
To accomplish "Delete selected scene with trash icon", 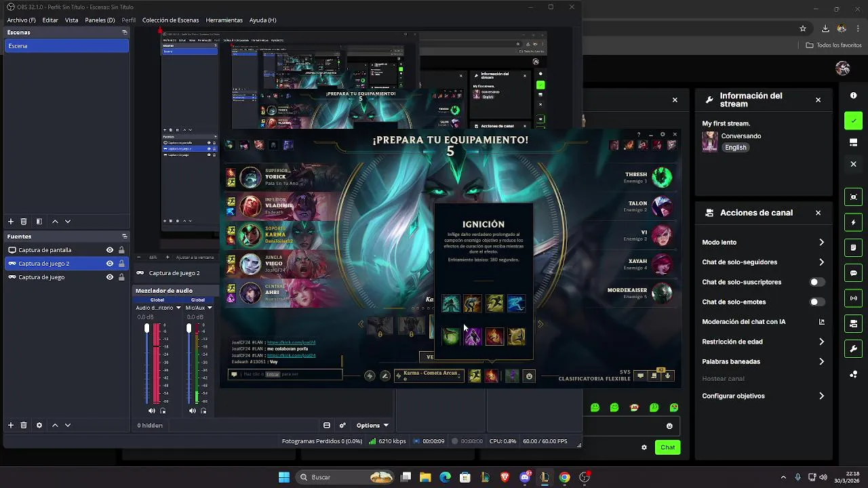I will click(x=24, y=222).
